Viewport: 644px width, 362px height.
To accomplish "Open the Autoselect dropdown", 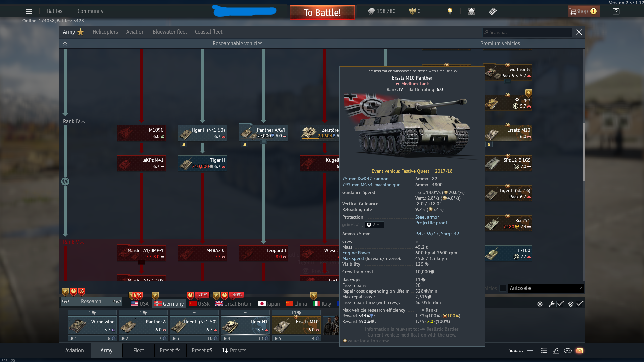I will (546, 288).
